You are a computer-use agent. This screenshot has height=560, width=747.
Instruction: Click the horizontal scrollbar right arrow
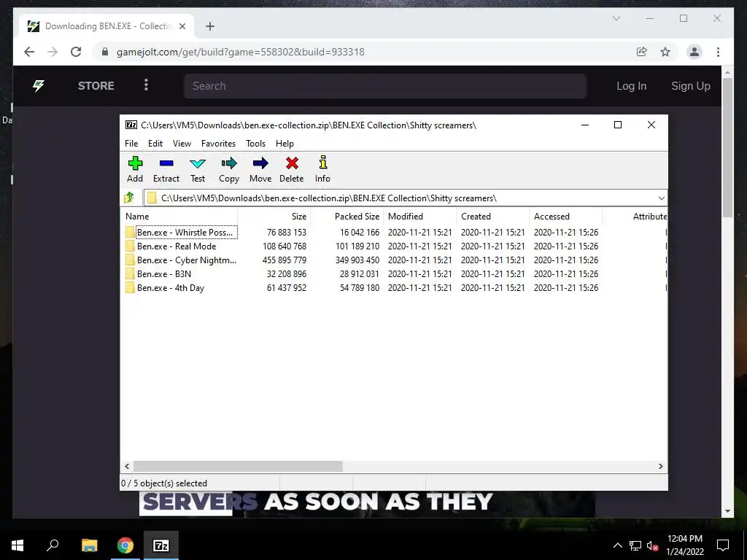(x=661, y=466)
